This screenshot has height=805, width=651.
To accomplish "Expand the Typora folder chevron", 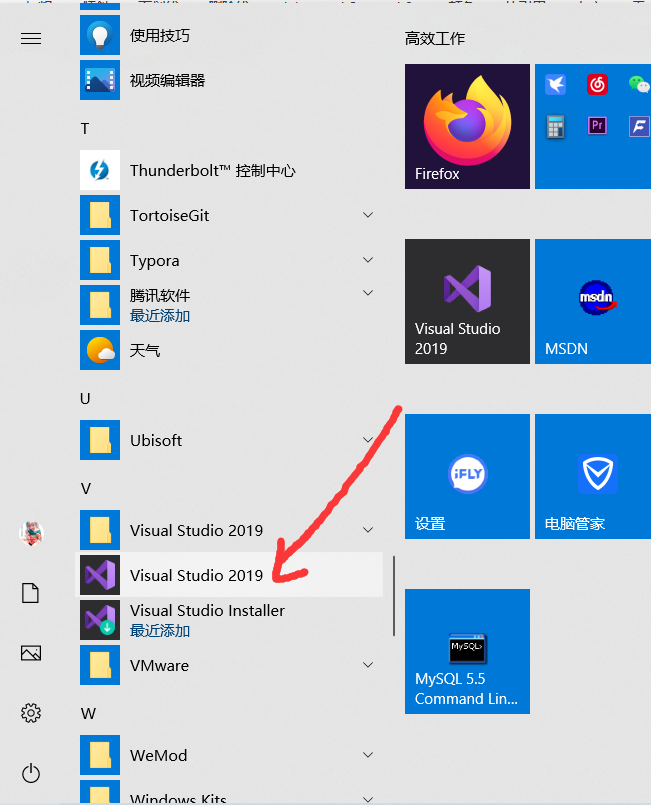I will point(368,260).
